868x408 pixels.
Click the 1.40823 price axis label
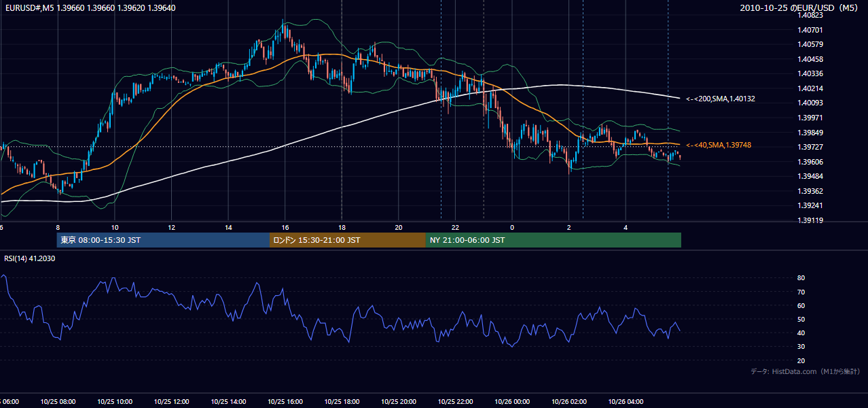pyautogui.click(x=811, y=15)
